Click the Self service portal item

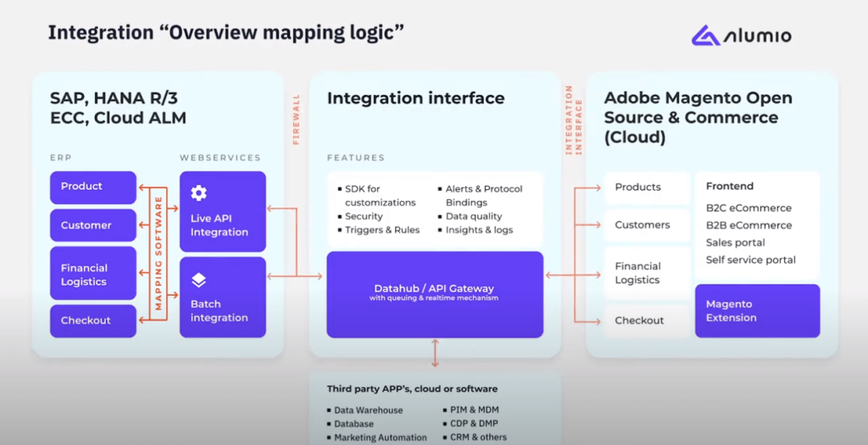[x=750, y=259]
